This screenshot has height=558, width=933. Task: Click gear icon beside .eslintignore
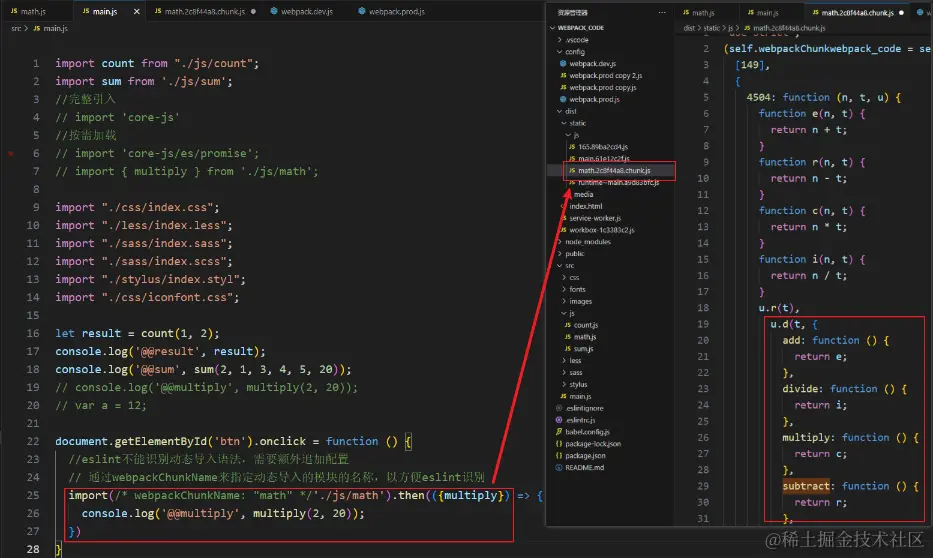559,408
